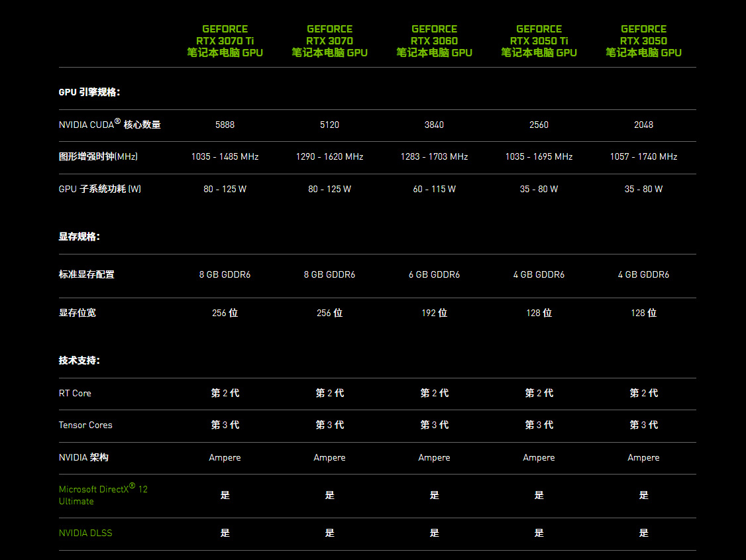
Task: Click the NVIDIA 架构 row label
Action: coord(83,457)
